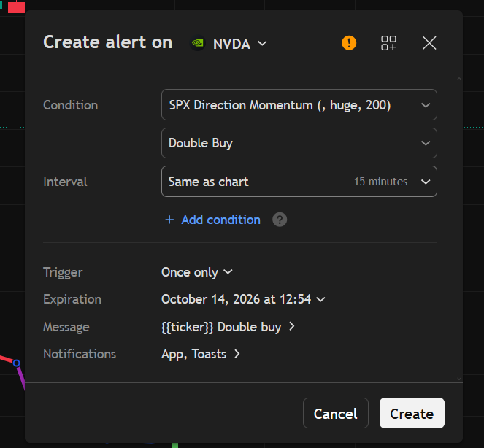This screenshot has height=448, width=484.
Task: Open the {{ticker}} Double buy message settings
Action: [x=228, y=327]
